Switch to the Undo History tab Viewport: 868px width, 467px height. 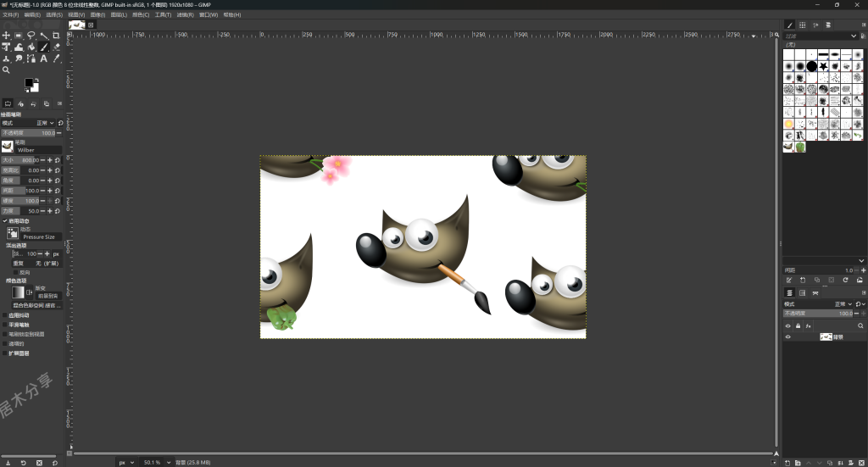point(33,103)
